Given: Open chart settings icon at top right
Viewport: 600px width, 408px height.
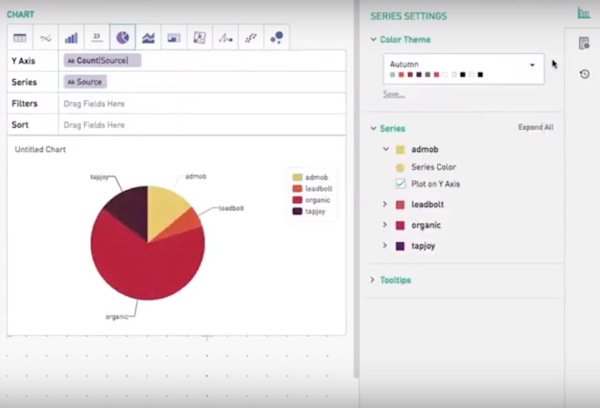Looking at the screenshot, I should (x=584, y=13).
